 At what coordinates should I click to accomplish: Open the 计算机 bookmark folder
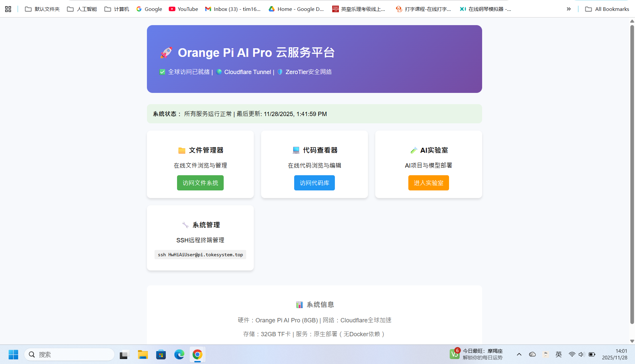(x=116, y=9)
